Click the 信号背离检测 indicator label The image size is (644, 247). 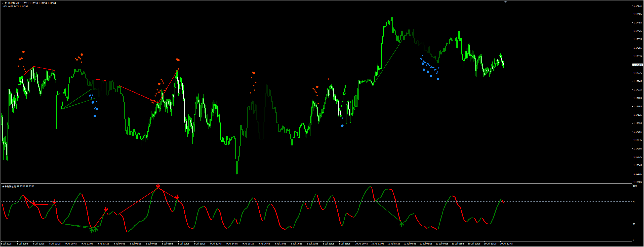coord(9,187)
